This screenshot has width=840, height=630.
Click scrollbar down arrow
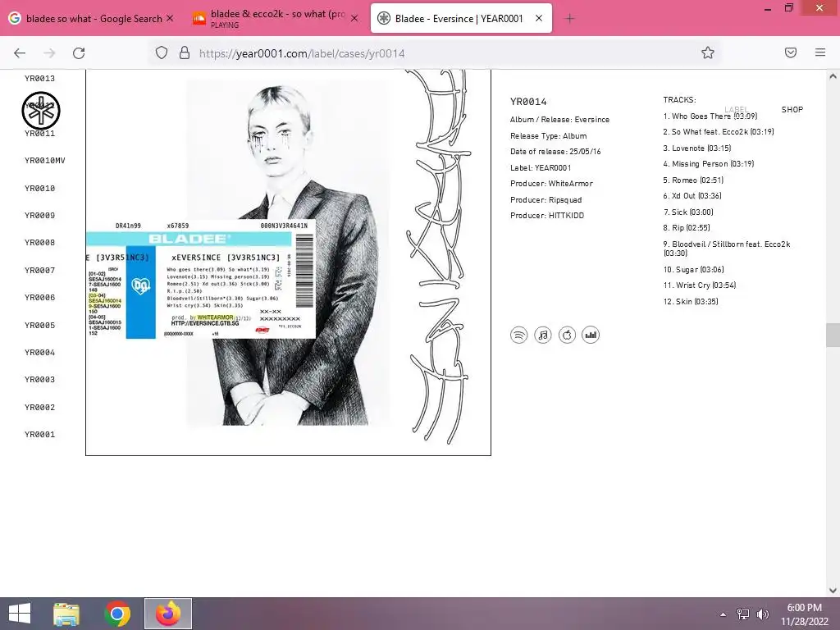[833, 591]
